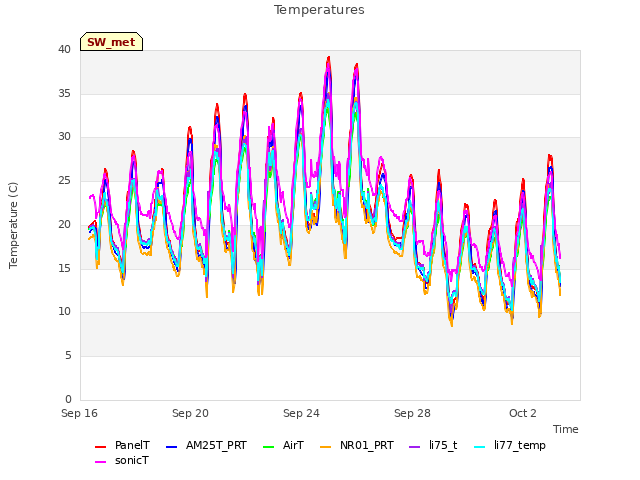Click the 10 y-axis tick label
Viewport: 640px width, 480px height.
(x=64, y=312)
